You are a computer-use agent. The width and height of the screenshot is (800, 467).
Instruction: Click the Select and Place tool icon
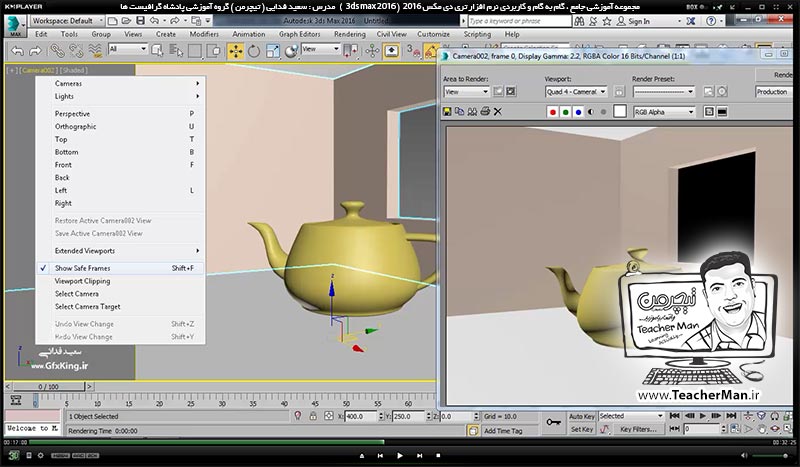[x=291, y=51]
